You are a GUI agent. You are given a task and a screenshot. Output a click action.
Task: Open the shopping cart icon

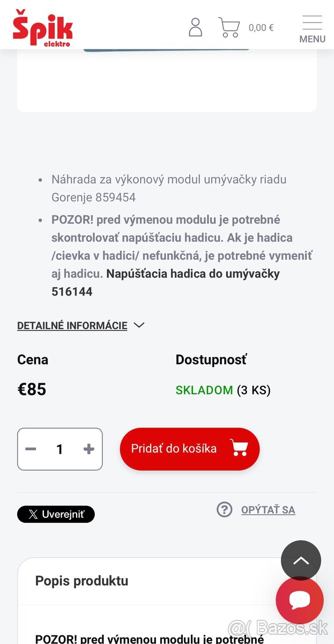229,27
